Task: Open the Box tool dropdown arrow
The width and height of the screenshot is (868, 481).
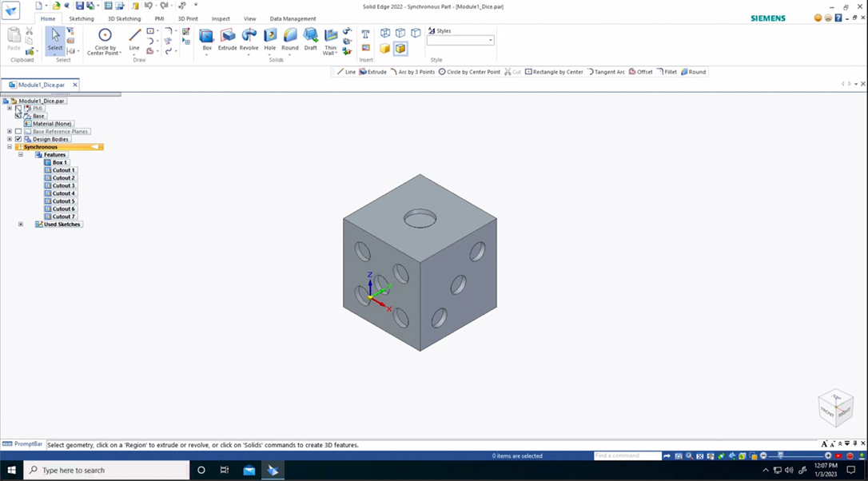Action: (206, 54)
